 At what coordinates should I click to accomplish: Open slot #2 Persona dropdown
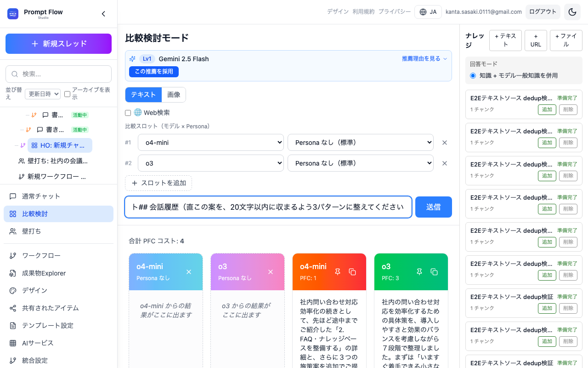click(361, 163)
